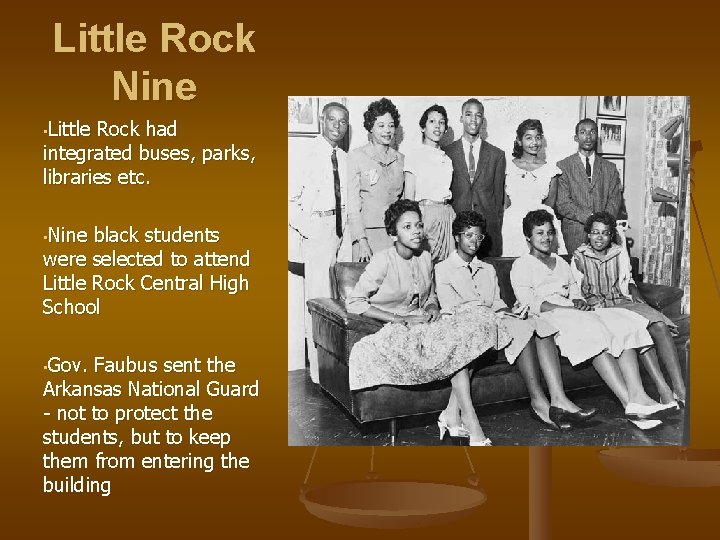Select the bullet 'Little Rock had integrated buses, parks, libraries etc.'

149,152
